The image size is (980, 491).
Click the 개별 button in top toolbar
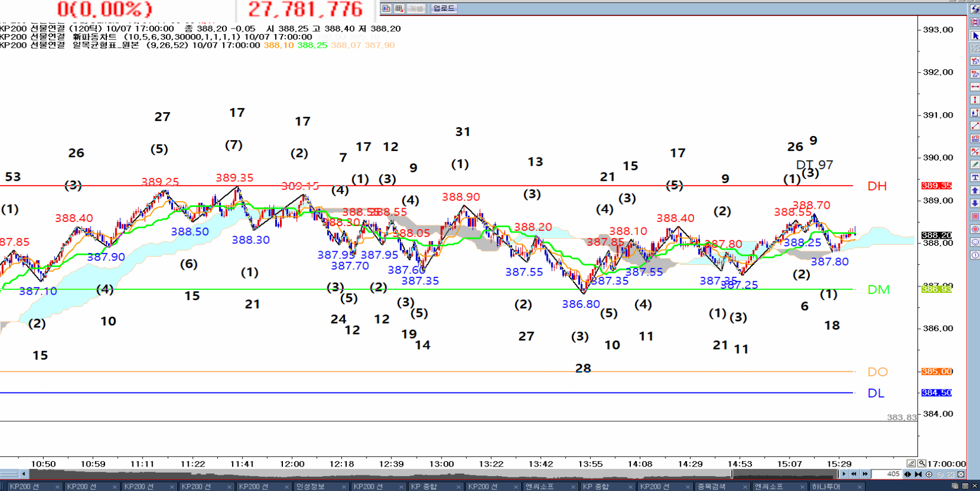[415, 8]
